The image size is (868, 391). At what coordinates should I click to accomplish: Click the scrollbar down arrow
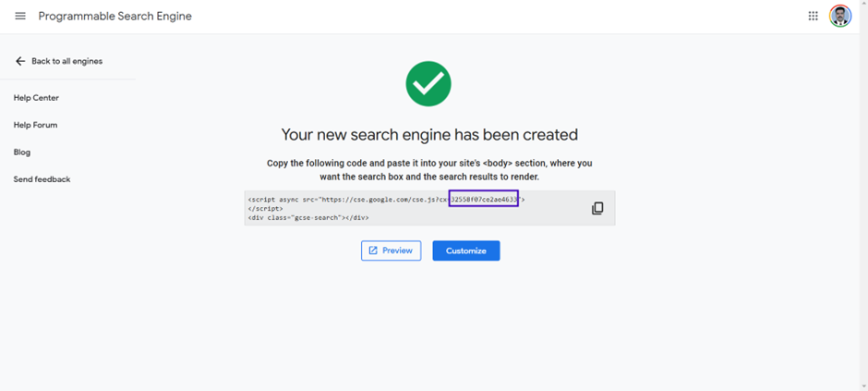click(863, 386)
